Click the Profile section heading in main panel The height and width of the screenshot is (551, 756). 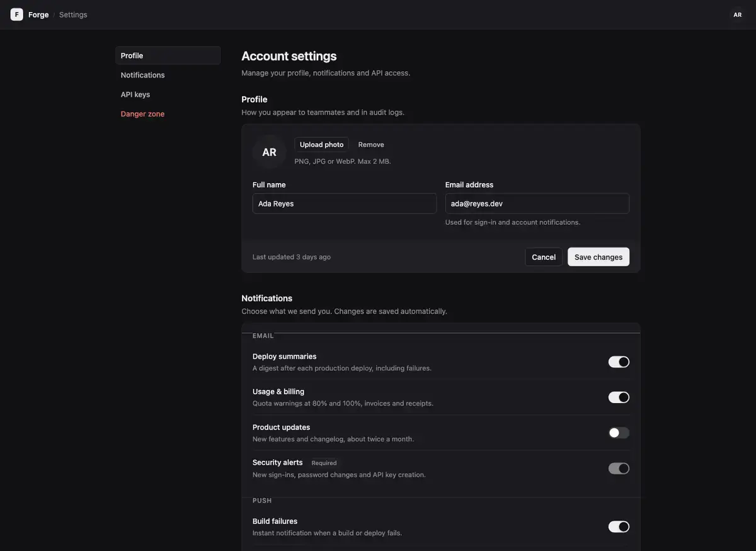[x=255, y=99]
